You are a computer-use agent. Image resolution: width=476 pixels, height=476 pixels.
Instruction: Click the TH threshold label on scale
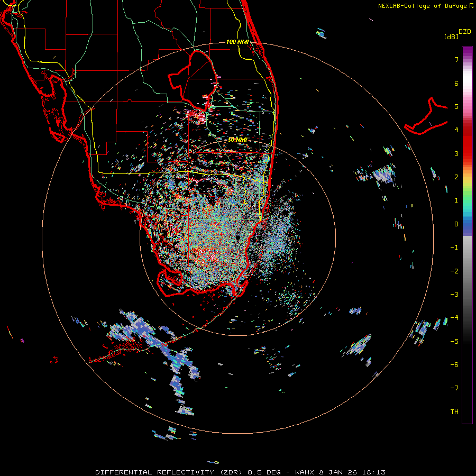454,411
